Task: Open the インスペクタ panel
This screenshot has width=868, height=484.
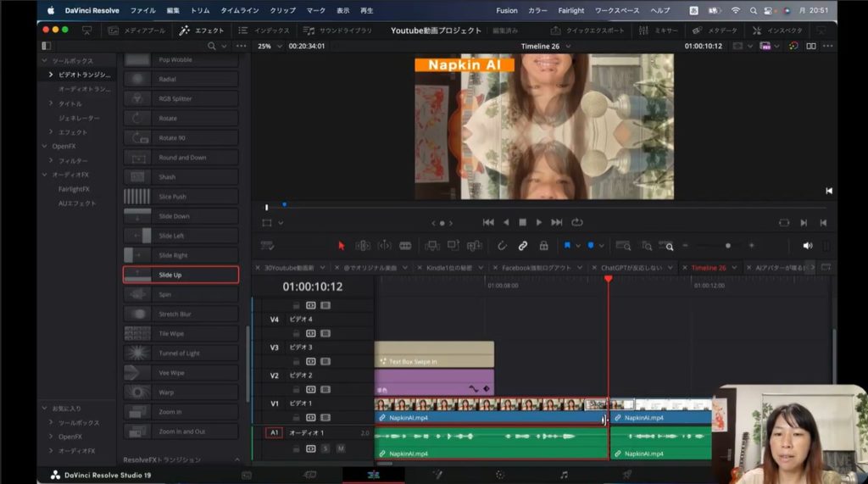Action: coord(778,31)
